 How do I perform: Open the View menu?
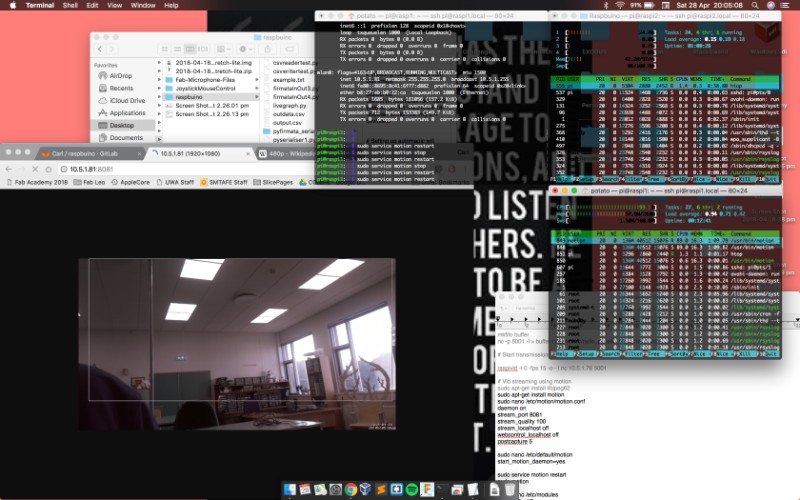[114, 5]
